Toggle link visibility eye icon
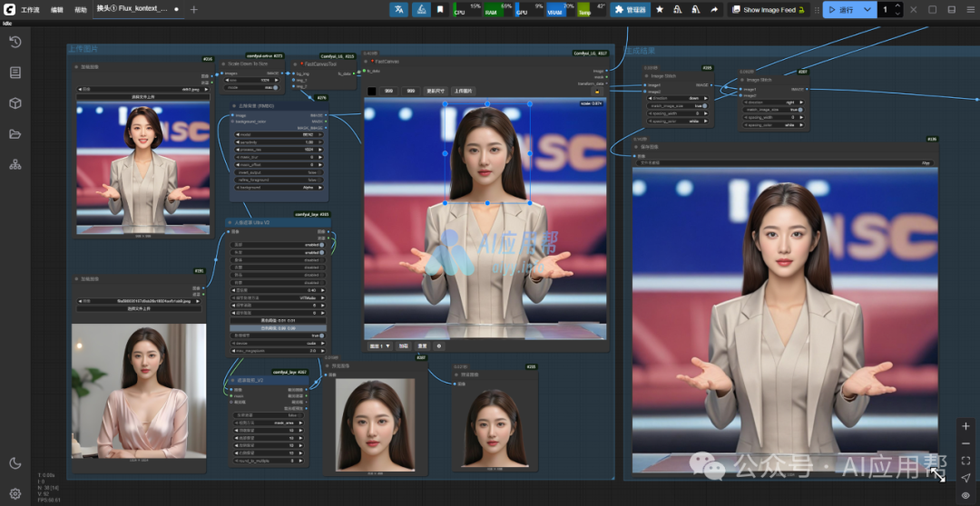Screen dimensions: 980x506 pyautogui.click(x=965, y=495)
